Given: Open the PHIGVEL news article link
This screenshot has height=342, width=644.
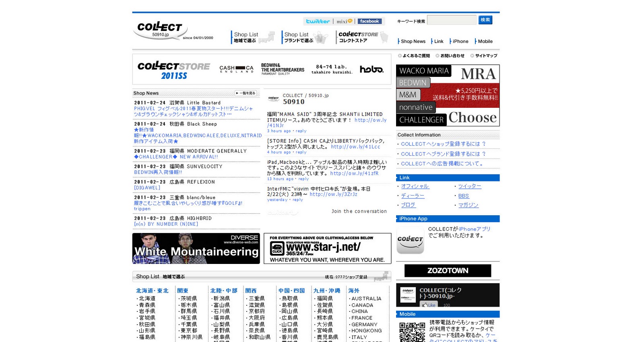Looking at the screenshot, I should pos(194,111).
